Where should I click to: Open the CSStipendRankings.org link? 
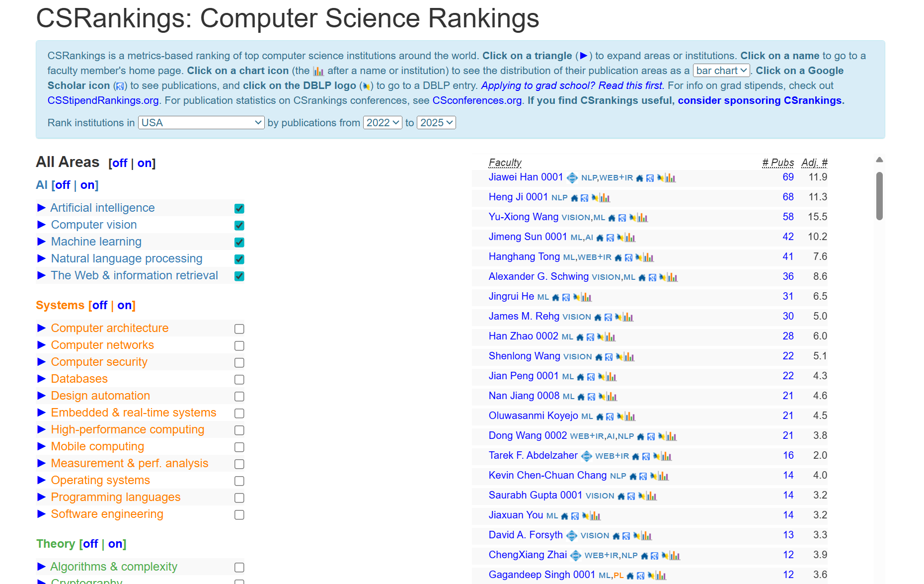coord(103,100)
